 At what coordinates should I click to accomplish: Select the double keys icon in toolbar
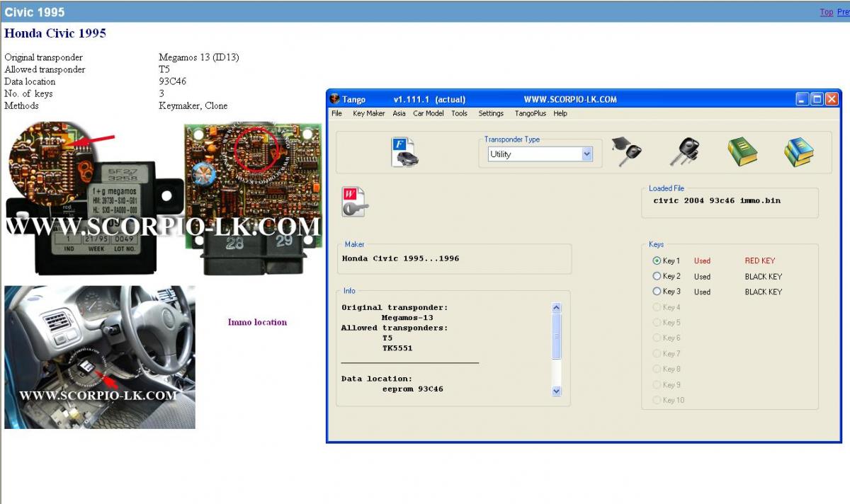pos(684,152)
